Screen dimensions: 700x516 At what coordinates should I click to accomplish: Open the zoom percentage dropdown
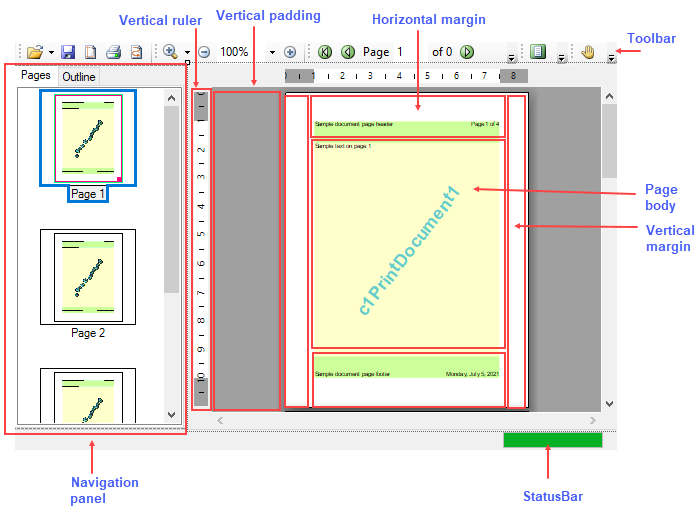[x=272, y=52]
